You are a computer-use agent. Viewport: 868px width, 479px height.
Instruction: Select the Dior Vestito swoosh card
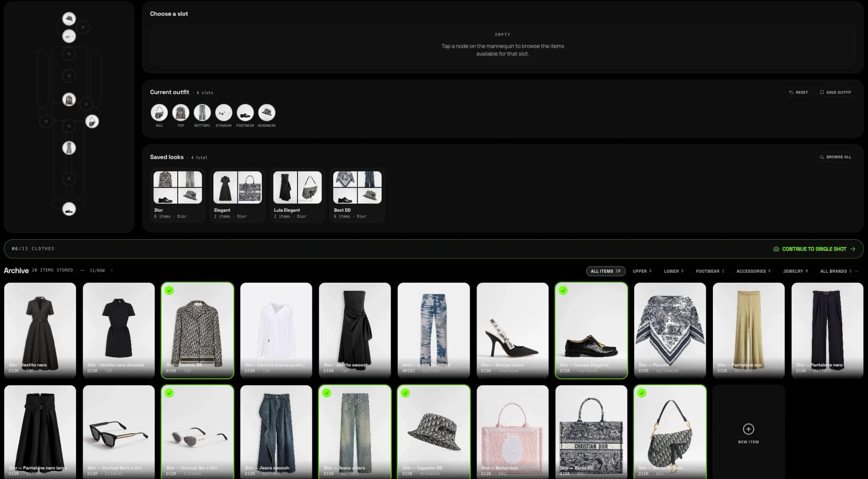pos(355,330)
